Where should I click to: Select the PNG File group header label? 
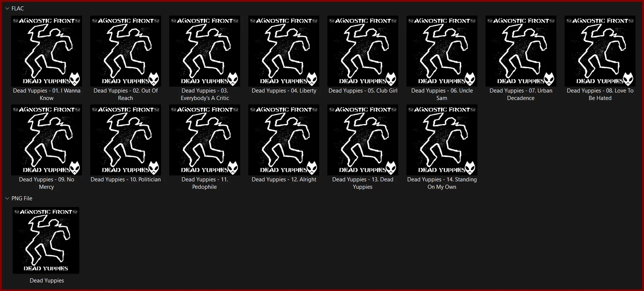coord(22,198)
